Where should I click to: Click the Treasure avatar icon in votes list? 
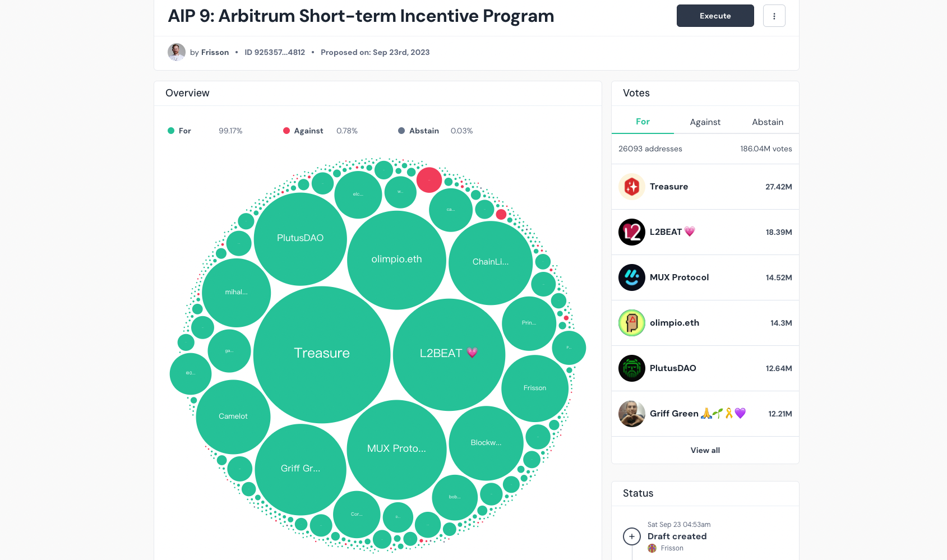(x=632, y=187)
